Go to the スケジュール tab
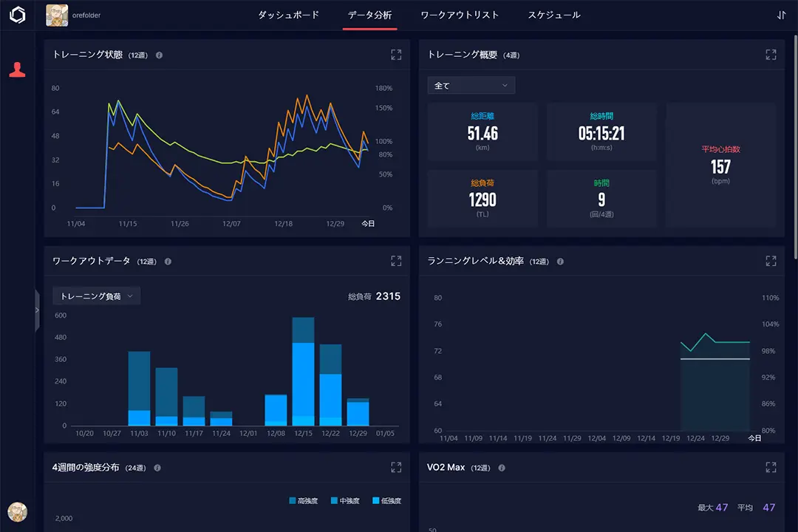This screenshot has height=532, width=798. tap(553, 15)
